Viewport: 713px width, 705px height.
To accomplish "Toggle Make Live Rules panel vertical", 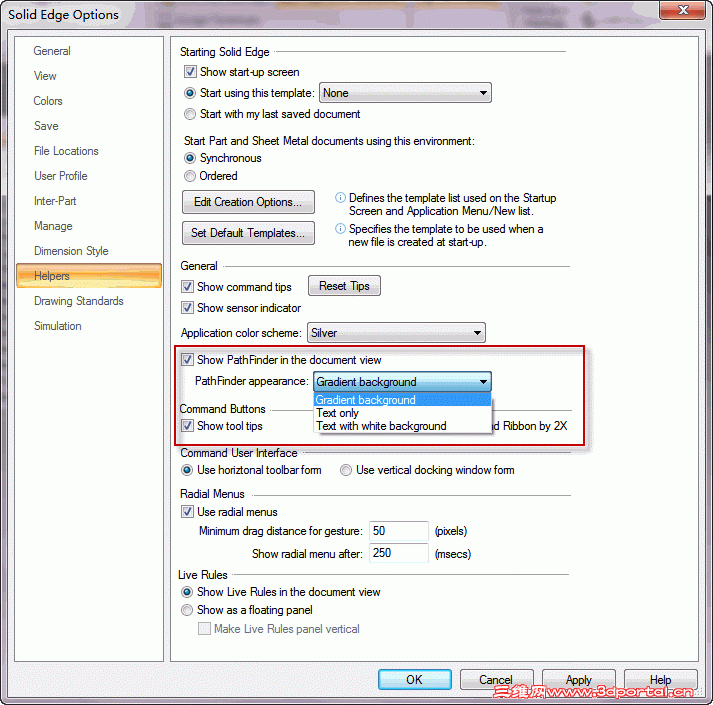I will click(204, 629).
